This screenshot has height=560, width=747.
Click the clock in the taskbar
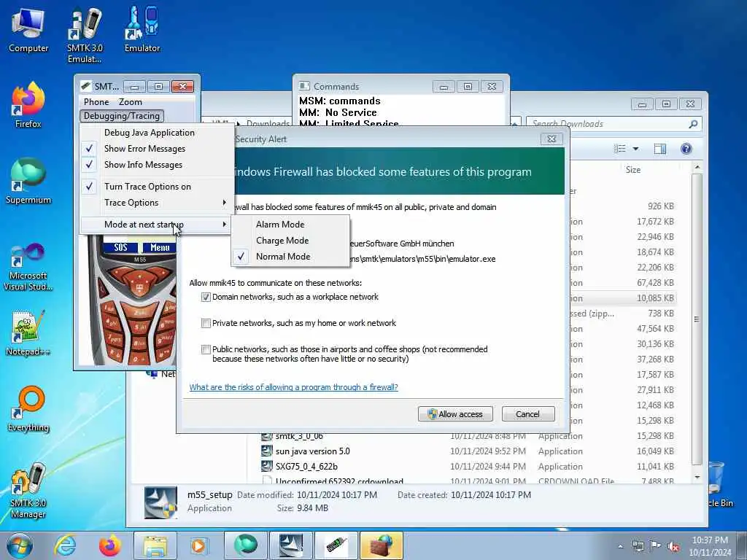coord(710,546)
